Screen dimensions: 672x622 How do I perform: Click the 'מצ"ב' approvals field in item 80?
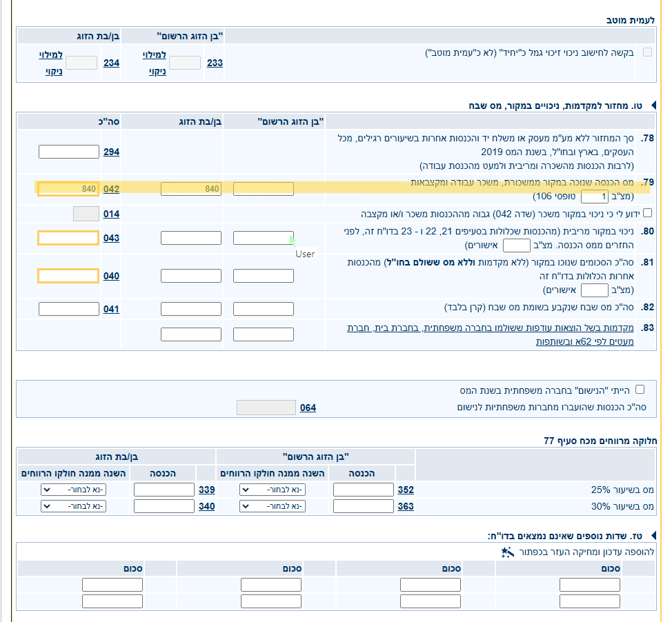coord(517,246)
